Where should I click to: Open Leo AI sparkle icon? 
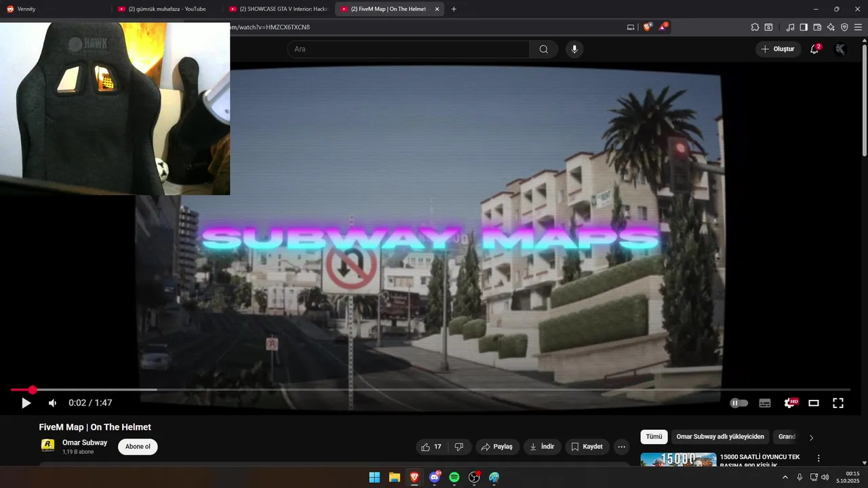[x=831, y=27]
